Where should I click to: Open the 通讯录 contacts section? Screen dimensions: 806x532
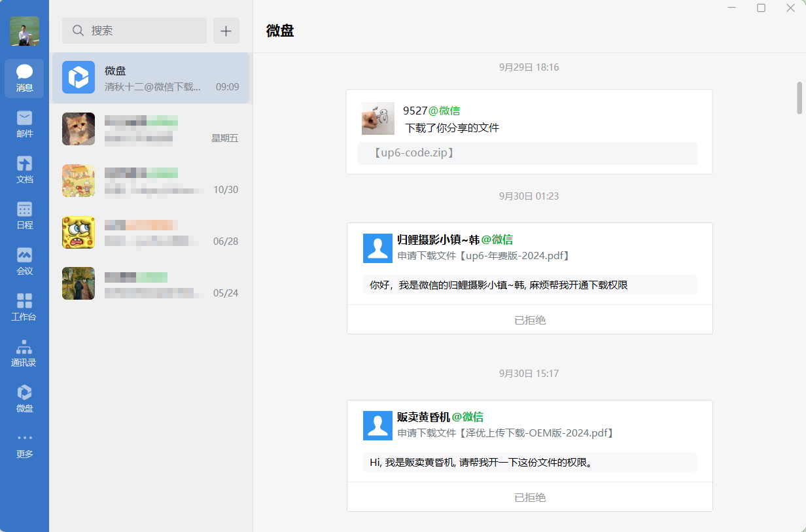point(24,353)
